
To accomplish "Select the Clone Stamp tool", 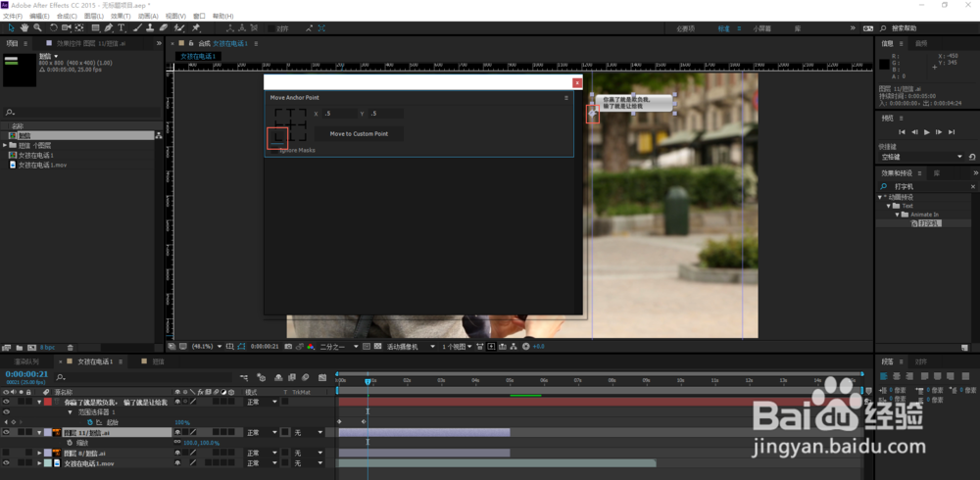I will 150,28.
